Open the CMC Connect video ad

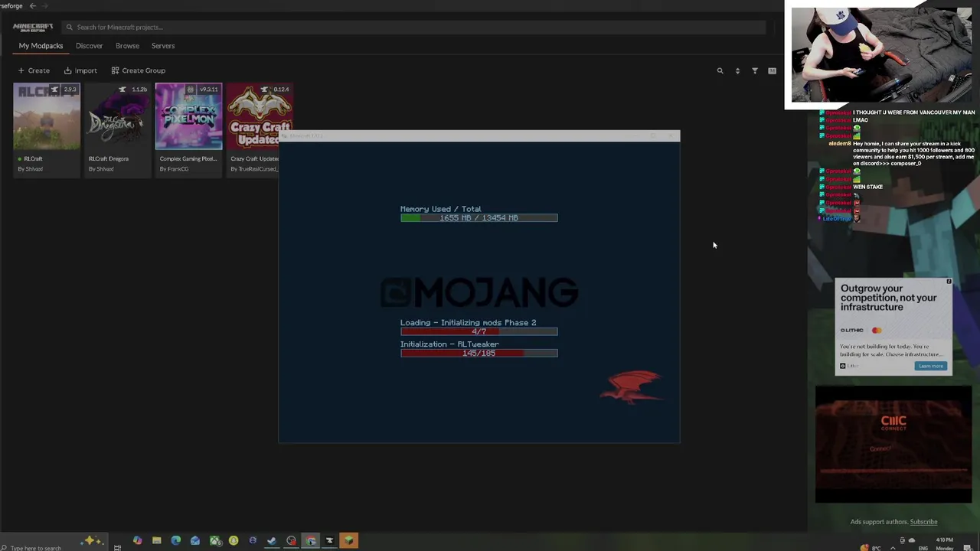click(893, 445)
